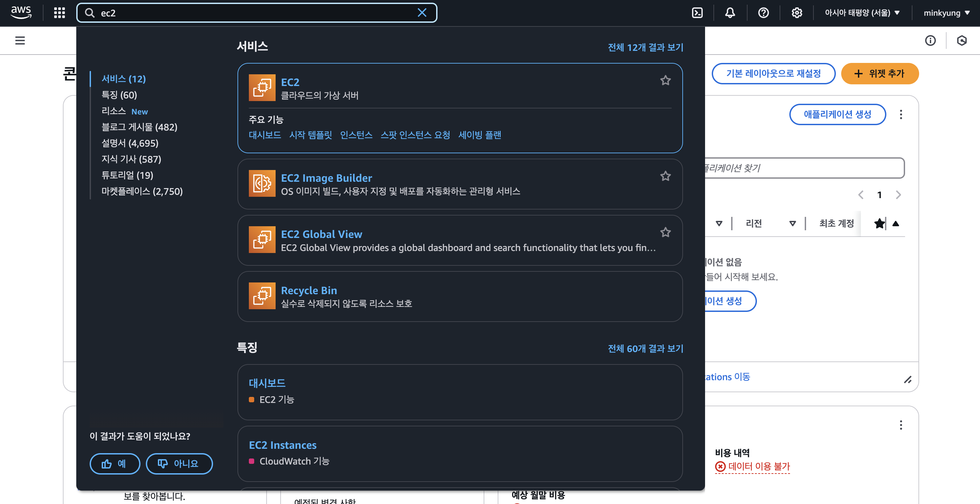
Task: Open the EC2 service title link
Action: tap(290, 82)
